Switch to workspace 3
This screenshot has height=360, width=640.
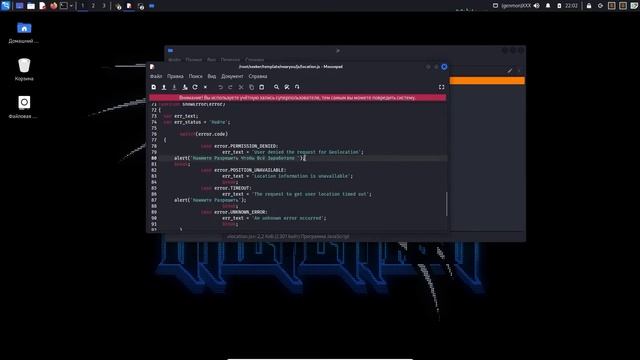pyautogui.click(x=104, y=6)
